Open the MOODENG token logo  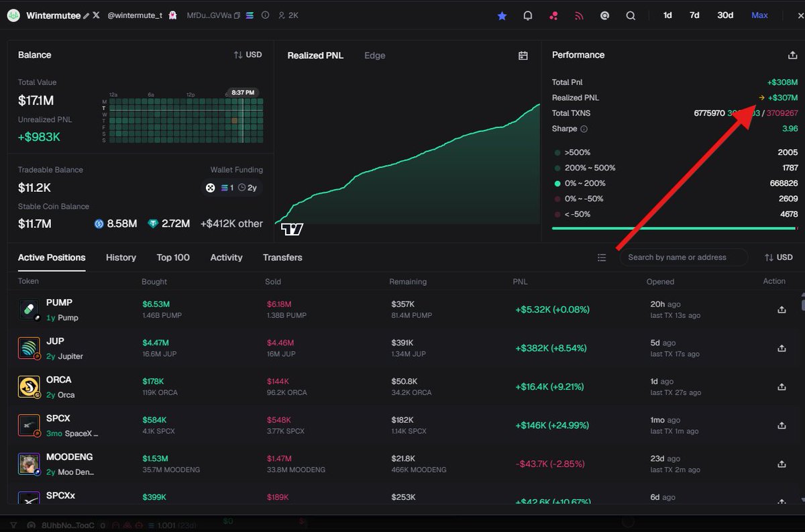point(29,464)
